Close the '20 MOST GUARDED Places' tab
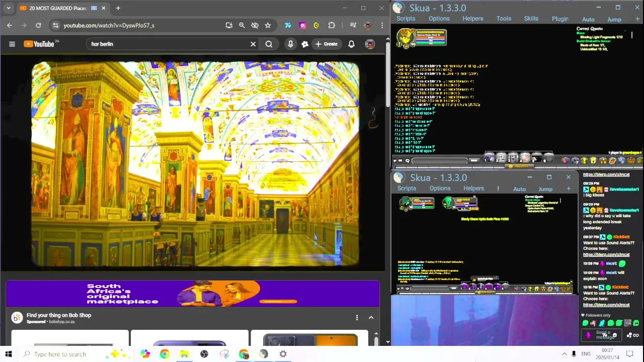The width and height of the screenshot is (644, 362). (x=104, y=8)
